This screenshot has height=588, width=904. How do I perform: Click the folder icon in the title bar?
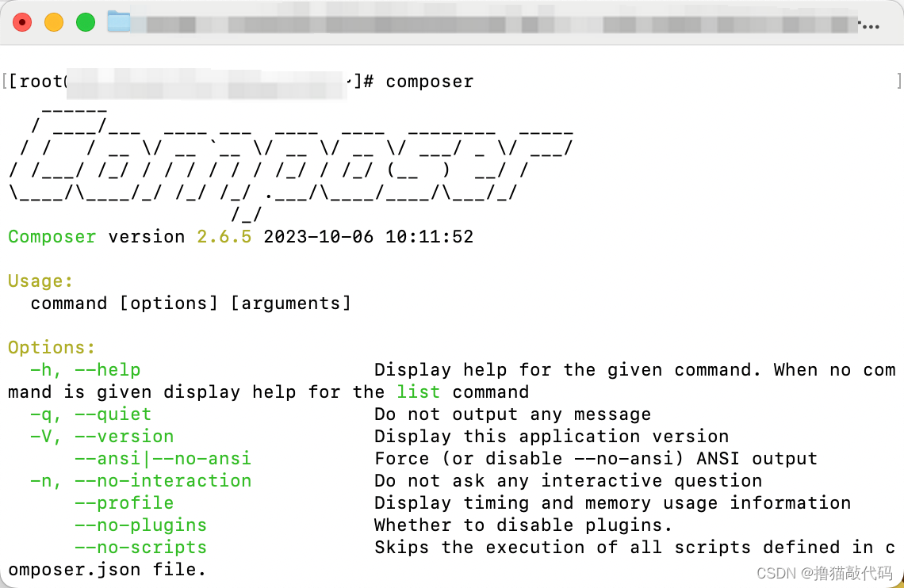119,22
